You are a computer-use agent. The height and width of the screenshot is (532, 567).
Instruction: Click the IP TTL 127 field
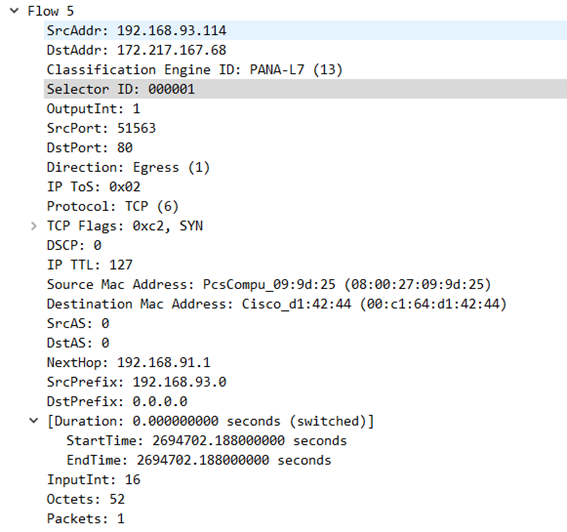(x=305, y=265)
